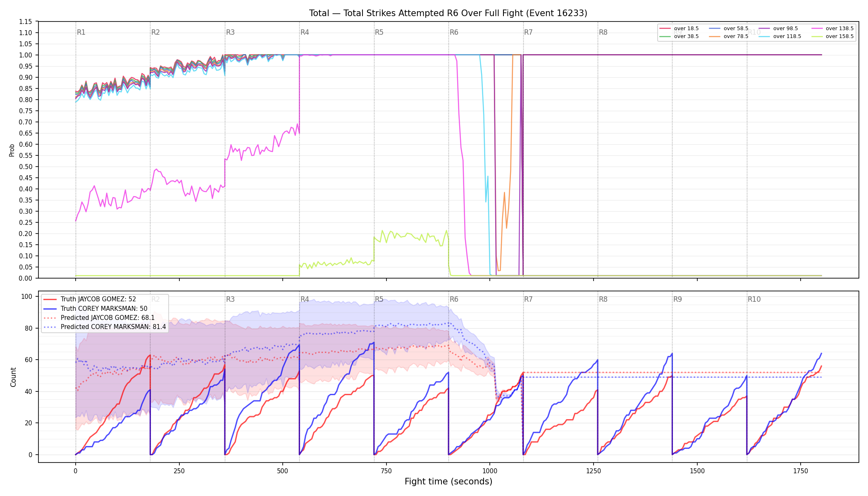
Task: Click the R4 round label in probability chart
Action: [305, 32]
